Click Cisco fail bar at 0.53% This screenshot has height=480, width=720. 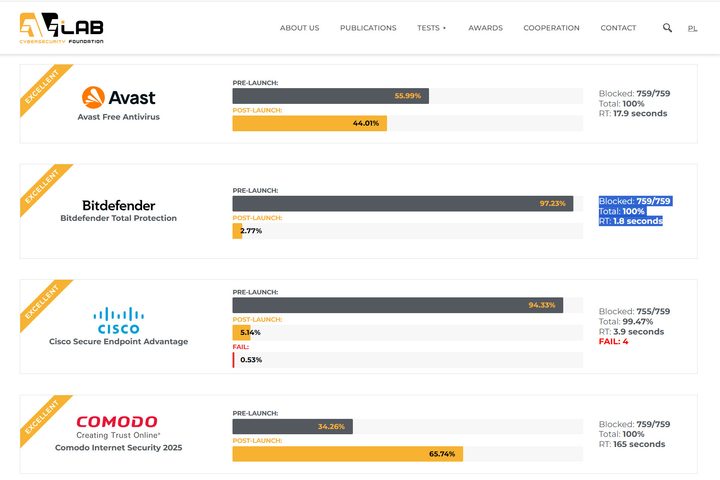234,360
